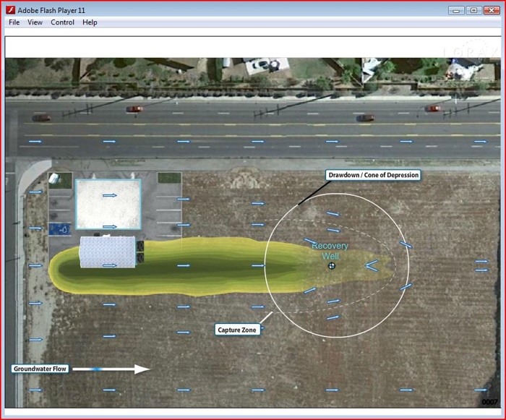
Task: Click the 0007 frame number
Action: [x=489, y=402]
